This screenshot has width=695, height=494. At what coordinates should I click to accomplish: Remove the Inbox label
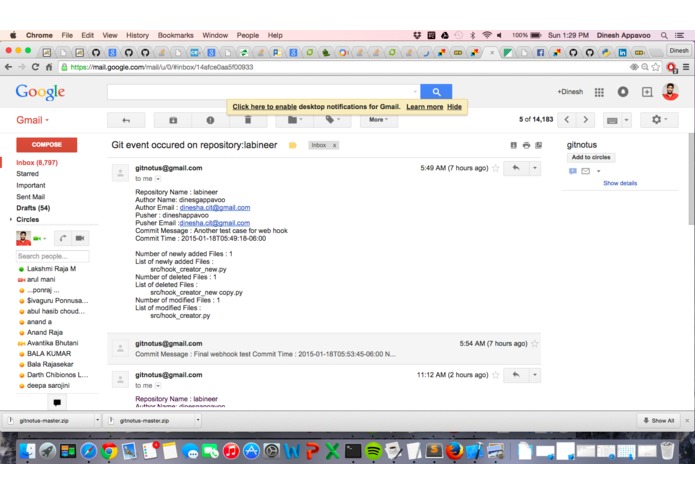pos(335,145)
